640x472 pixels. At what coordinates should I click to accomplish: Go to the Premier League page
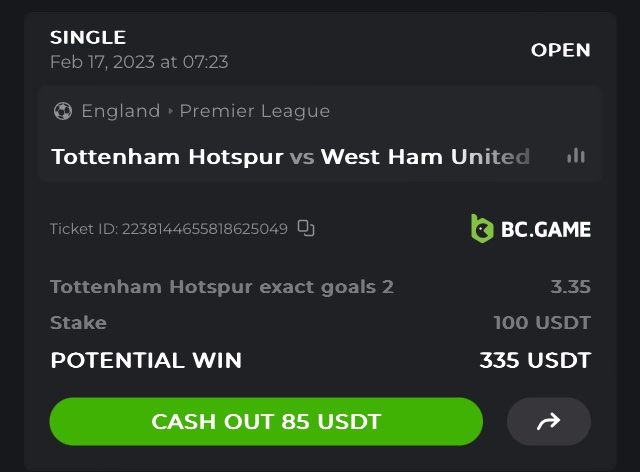(254, 111)
